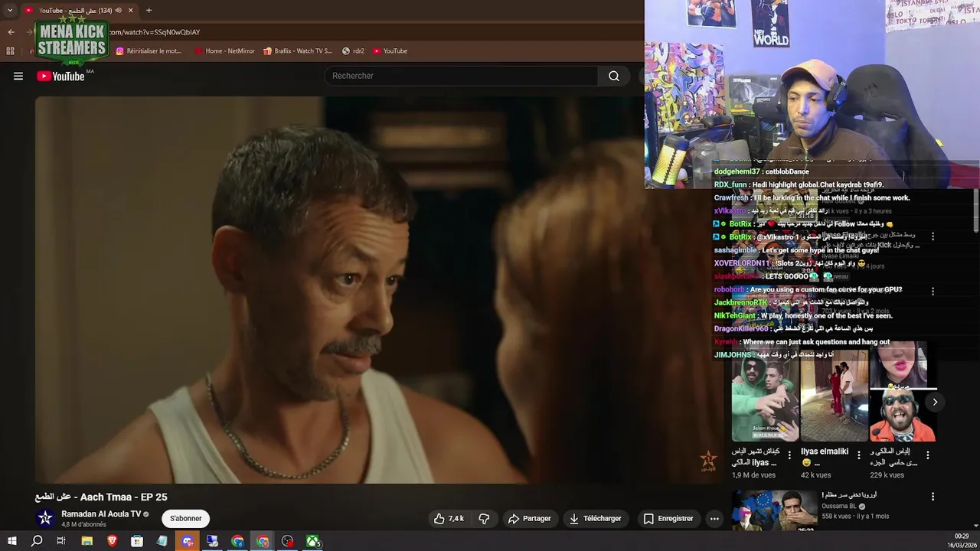980x551 pixels.
Task: Open File Explorer from the taskbar
Action: coord(87,541)
